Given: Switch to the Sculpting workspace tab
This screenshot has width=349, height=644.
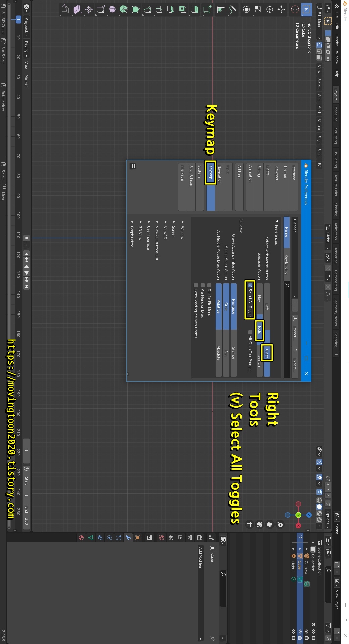Looking at the screenshot, I should point(336,136).
